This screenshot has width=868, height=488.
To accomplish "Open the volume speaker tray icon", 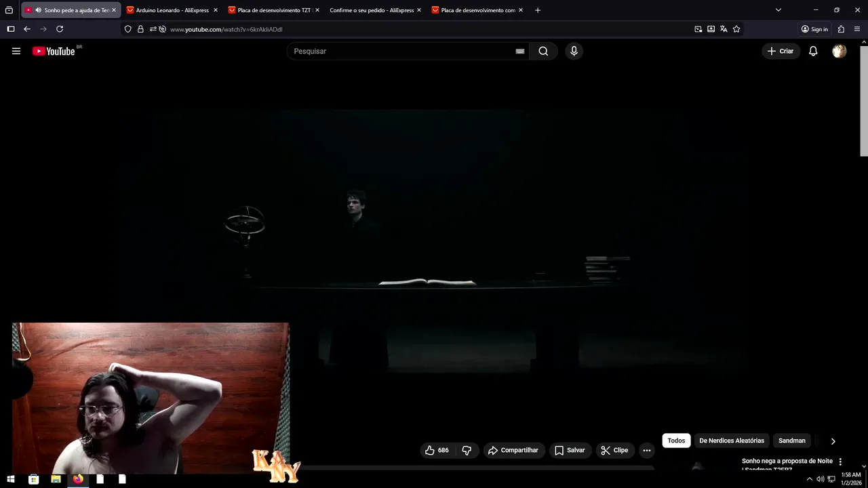I will (820, 479).
